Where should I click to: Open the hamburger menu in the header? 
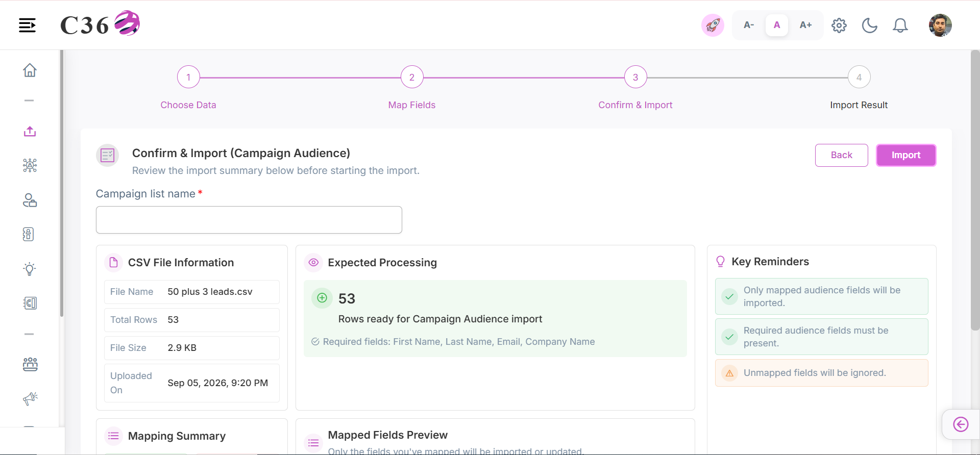point(28,25)
